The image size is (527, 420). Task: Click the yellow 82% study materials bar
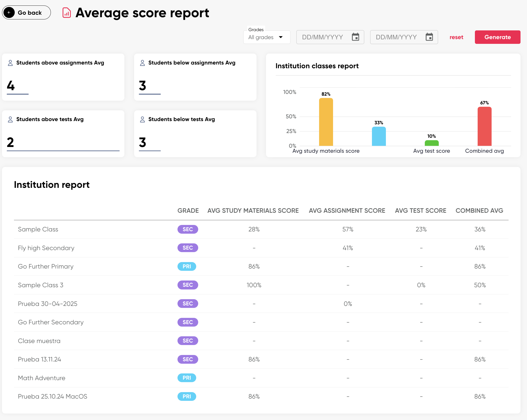[326, 122]
